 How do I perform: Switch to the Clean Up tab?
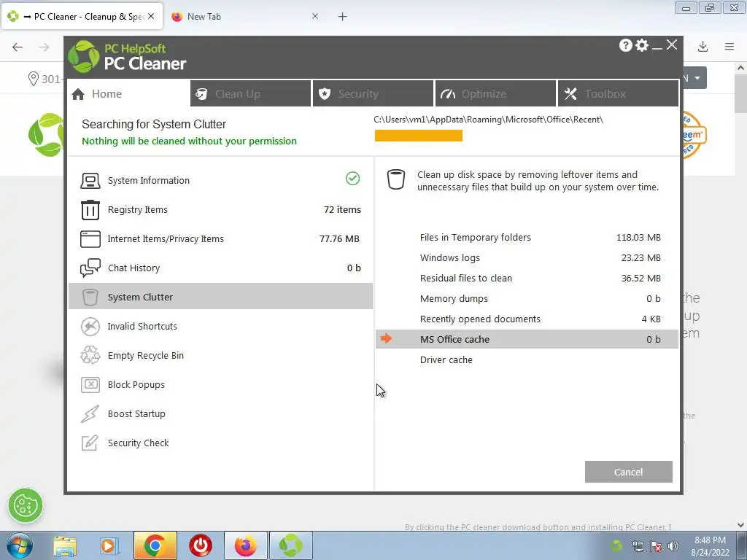[251, 94]
